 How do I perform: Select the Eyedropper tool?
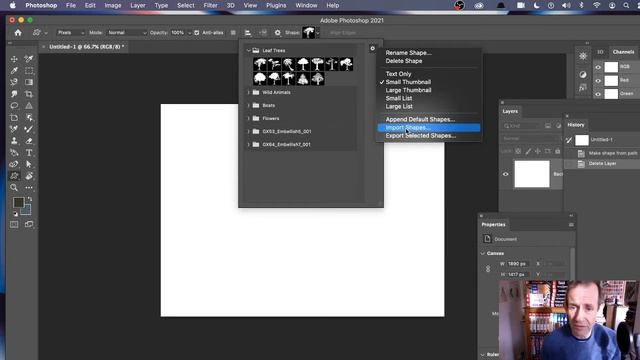point(14,71)
